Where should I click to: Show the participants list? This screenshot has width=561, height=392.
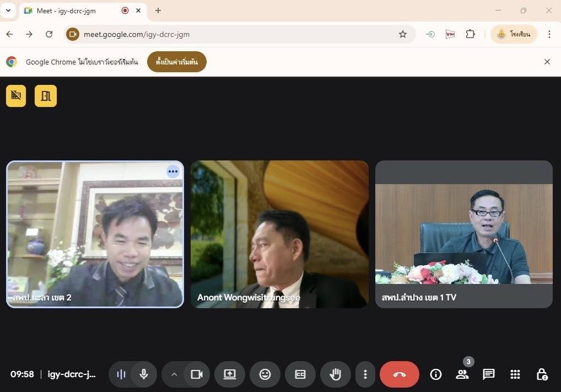462,374
